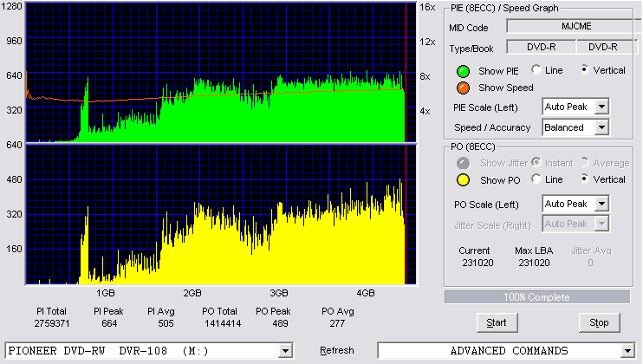This screenshot has height=364, width=643.
Task: Click the Start button
Action: [497, 322]
